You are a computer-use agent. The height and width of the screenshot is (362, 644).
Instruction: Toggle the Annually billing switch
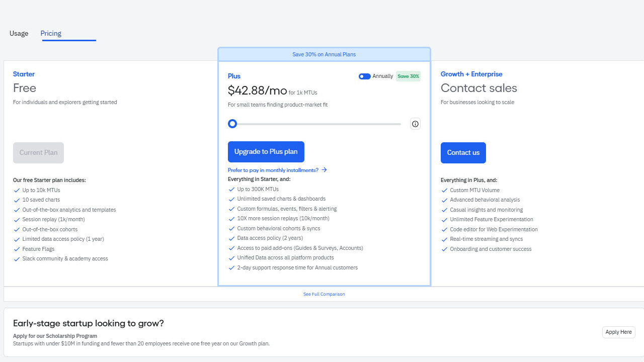365,76
